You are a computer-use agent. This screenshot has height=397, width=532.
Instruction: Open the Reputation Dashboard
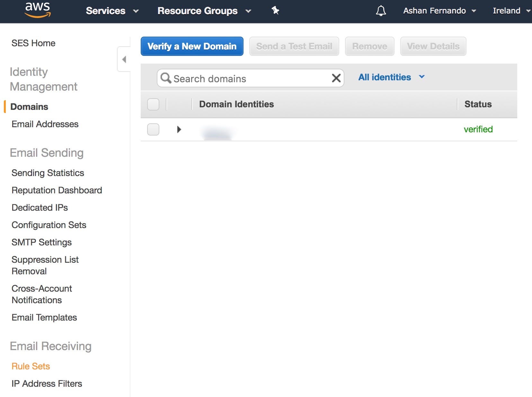tap(57, 190)
